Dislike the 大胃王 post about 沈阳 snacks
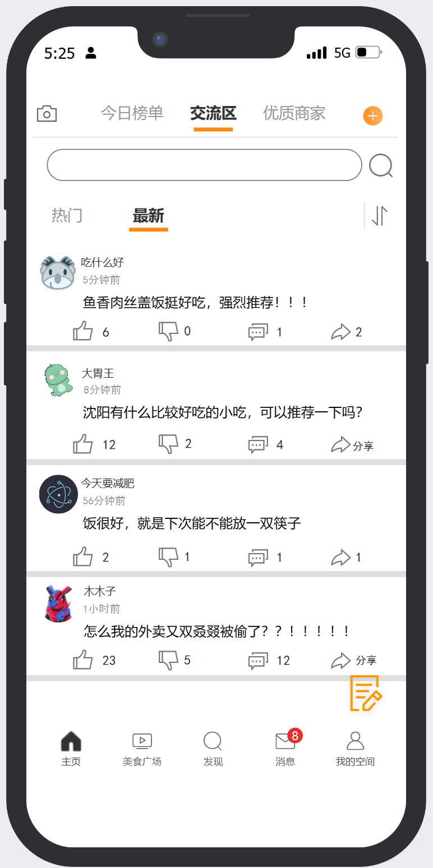This screenshot has height=868, width=433. click(168, 444)
